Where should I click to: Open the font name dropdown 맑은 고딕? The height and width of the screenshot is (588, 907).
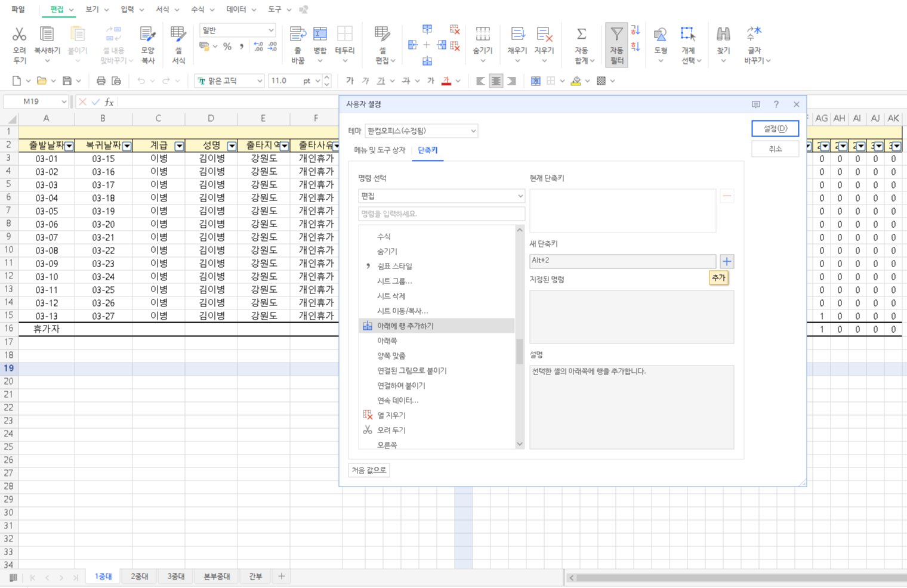[260, 81]
